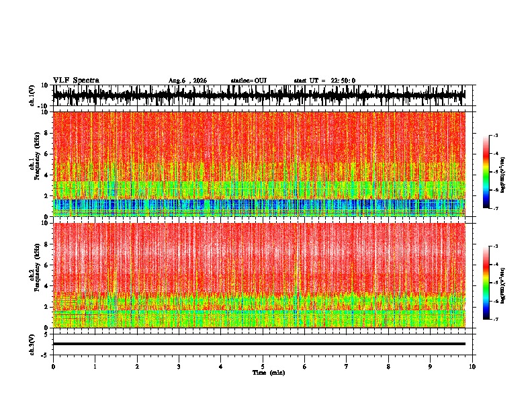Screen dimensions: 532x411
Task: Click the "station=OUI" header label
Action: click(x=249, y=81)
